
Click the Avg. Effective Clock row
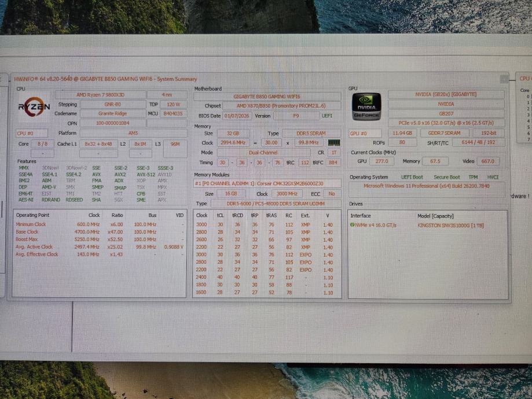100,254
